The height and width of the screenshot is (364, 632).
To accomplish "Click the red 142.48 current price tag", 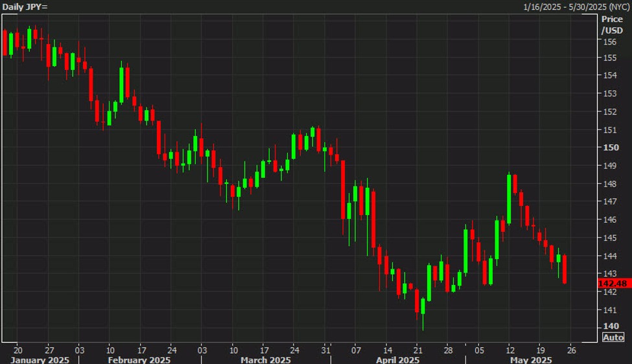I will (x=613, y=284).
